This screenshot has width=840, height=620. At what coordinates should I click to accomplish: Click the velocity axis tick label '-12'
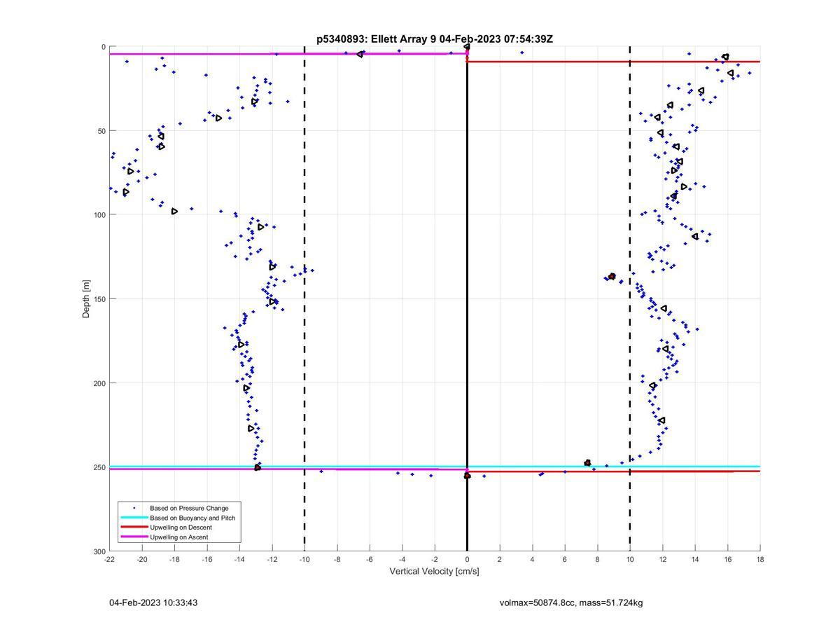tap(272, 559)
